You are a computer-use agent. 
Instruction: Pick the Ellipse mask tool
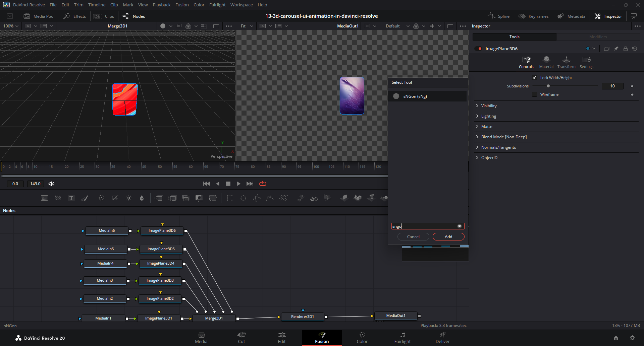click(x=244, y=198)
